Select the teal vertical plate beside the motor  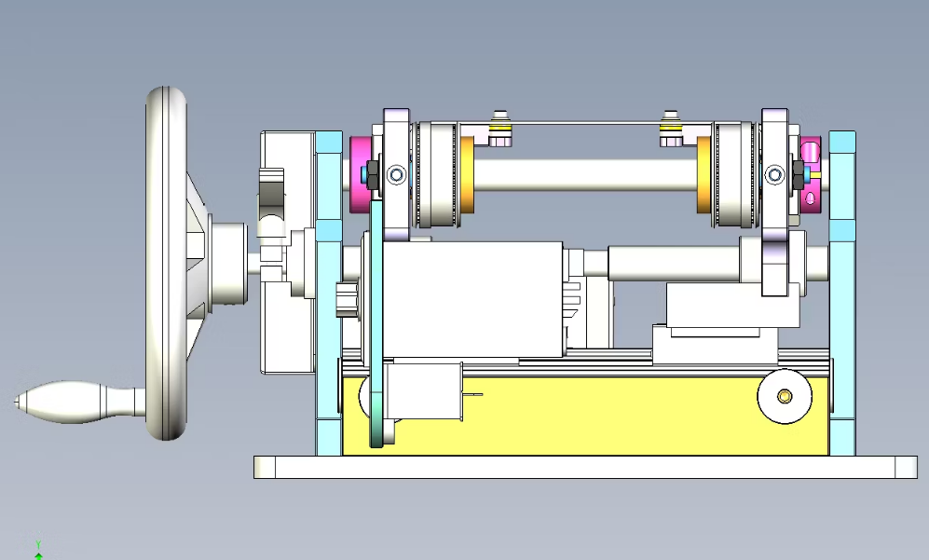click(x=376, y=324)
